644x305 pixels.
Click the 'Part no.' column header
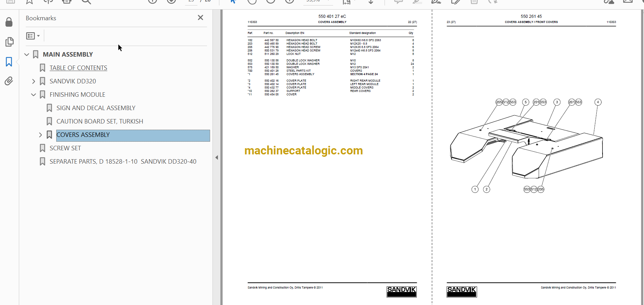coord(268,33)
